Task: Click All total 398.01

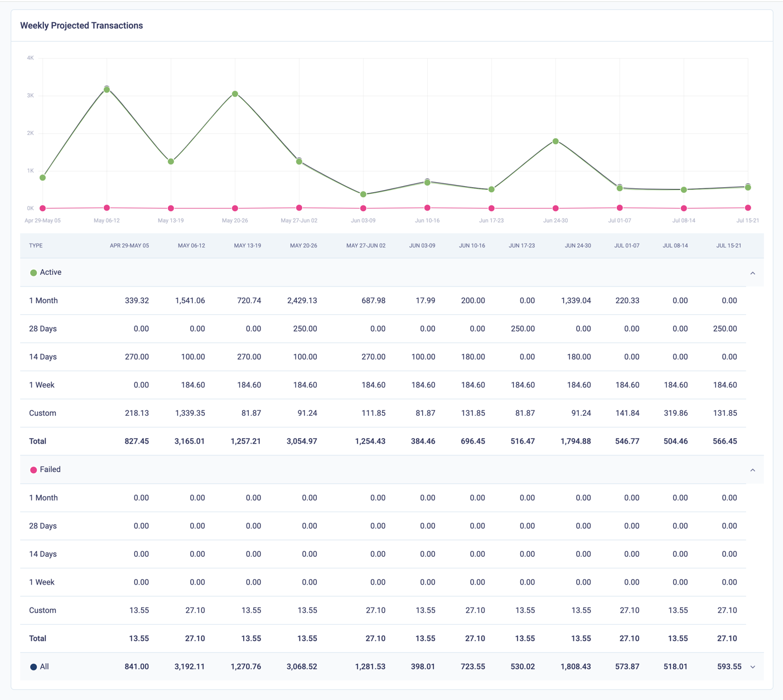Action: coord(423,667)
